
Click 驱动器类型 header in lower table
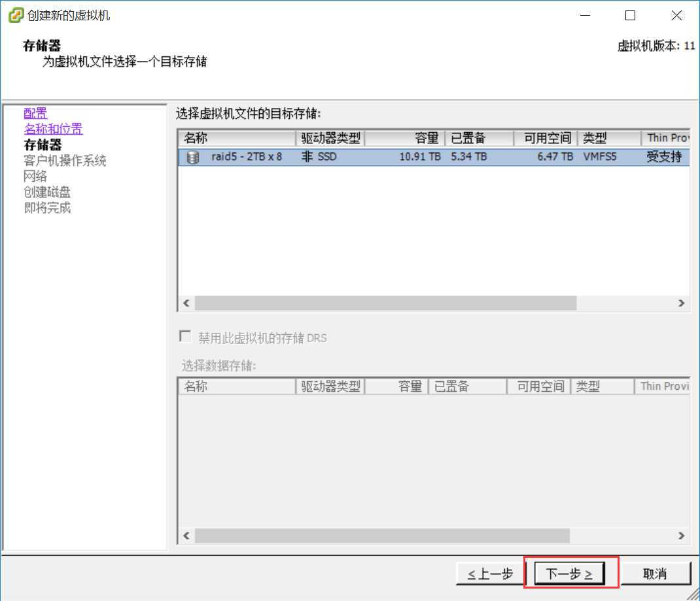[330, 386]
